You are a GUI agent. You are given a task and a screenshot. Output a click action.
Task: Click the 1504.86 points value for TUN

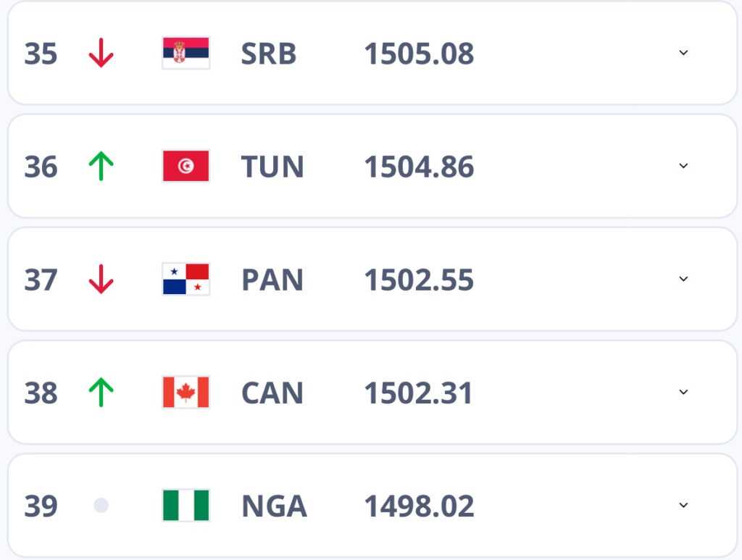tap(419, 167)
